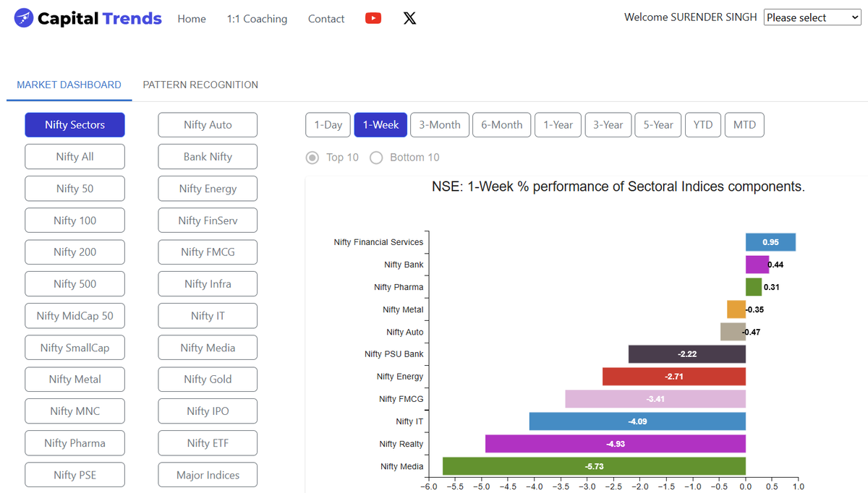The width and height of the screenshot is (868, 493).
Task: Click the Nifty IPO button
Action: (208, 411)
